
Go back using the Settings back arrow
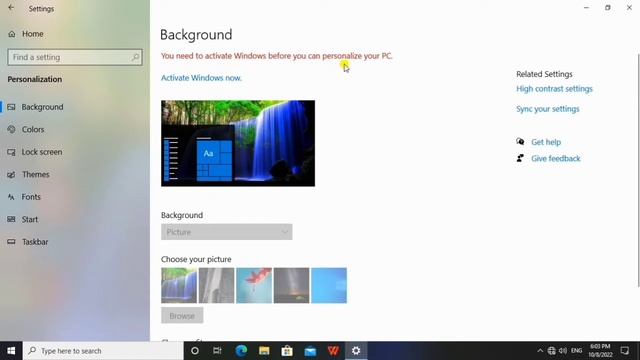pos(11,8)
